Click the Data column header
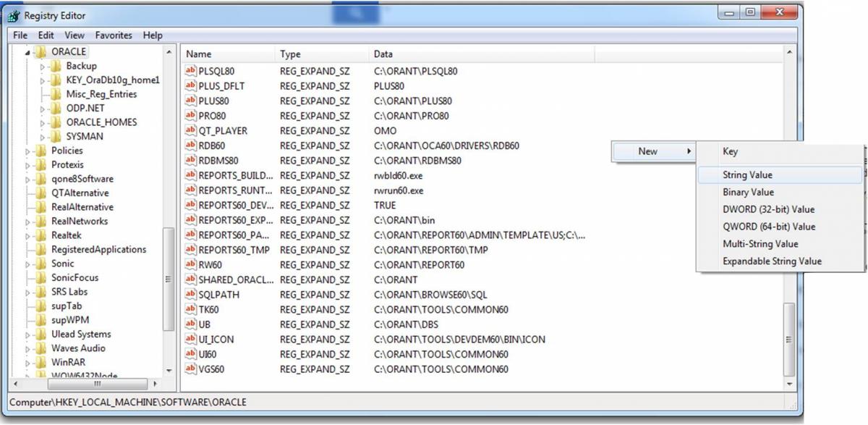868x425 pixels. pyautogui.click(x=383, y=54)
